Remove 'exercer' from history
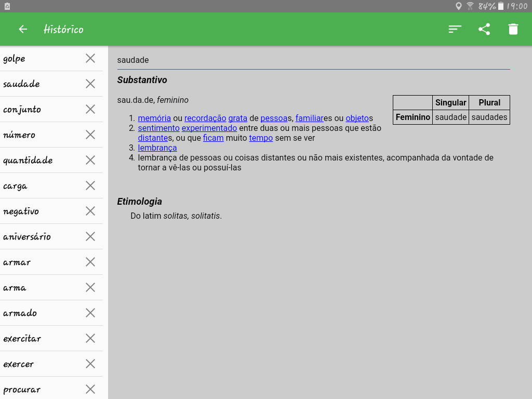The width and height of the screenshot is (532, 399). pyautogui.click(x=90, y=364)
